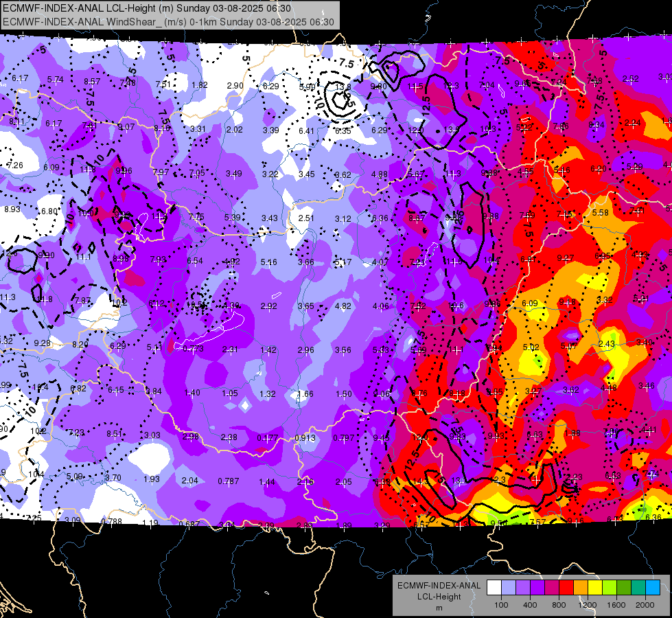The height and width of the screenshot is (618, 672).
Task: Click the grid value 2.43 near the yellow patch
Action: click(606, 344)
